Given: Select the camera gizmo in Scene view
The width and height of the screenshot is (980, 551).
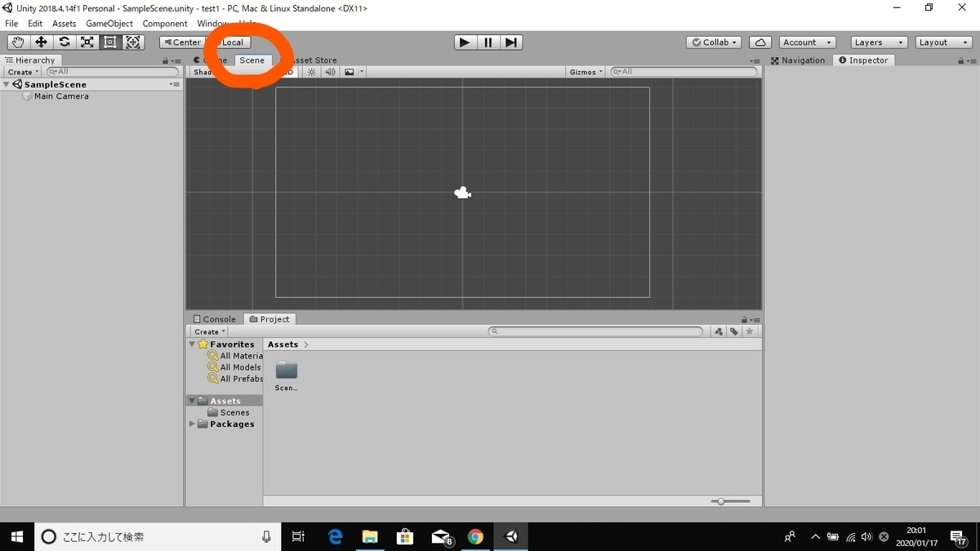Looking at the screenshot, I should (463, 193).
